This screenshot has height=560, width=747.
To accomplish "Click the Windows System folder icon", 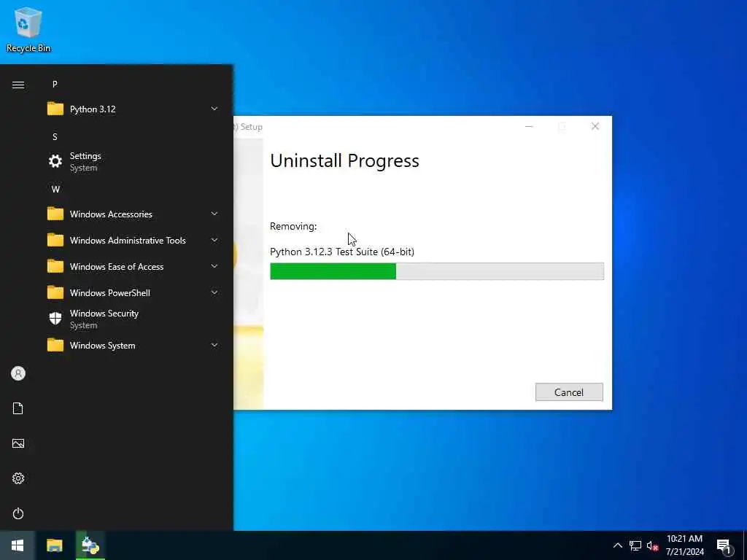I will pyautogui.click(x=55, y=345).
